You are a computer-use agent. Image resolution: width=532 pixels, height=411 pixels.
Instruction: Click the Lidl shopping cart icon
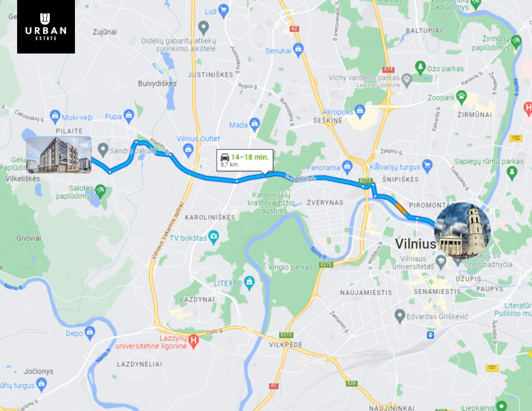point(223,11)
